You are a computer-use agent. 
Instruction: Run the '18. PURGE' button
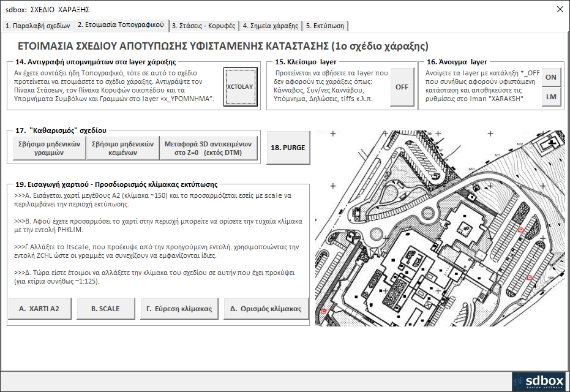(x=288, y=148)
